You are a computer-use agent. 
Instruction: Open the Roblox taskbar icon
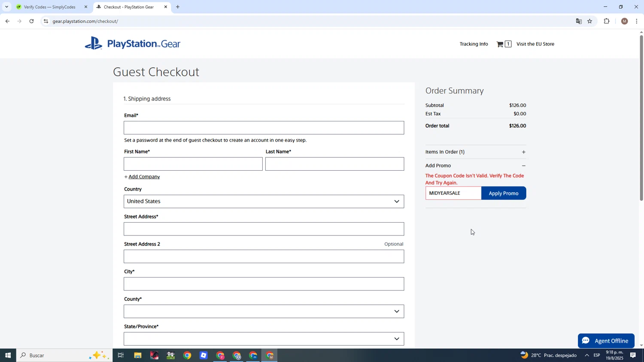(x=204, y=355)
